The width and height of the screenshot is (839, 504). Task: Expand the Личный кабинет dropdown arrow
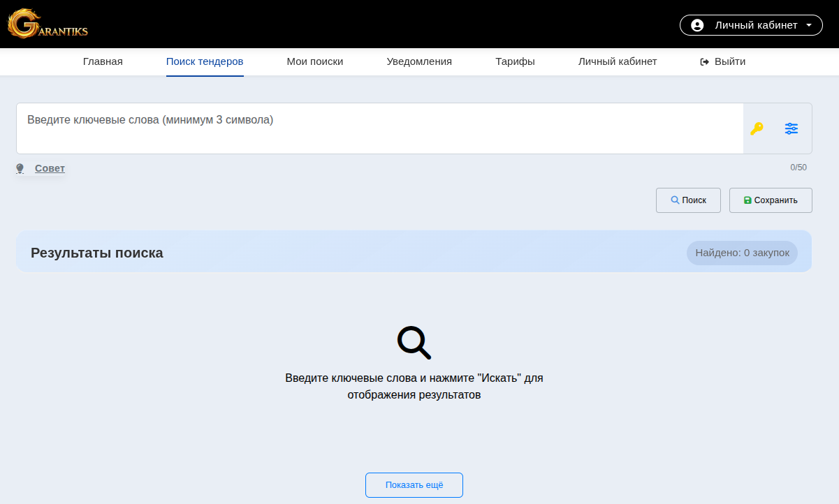(x=809, y=24)
